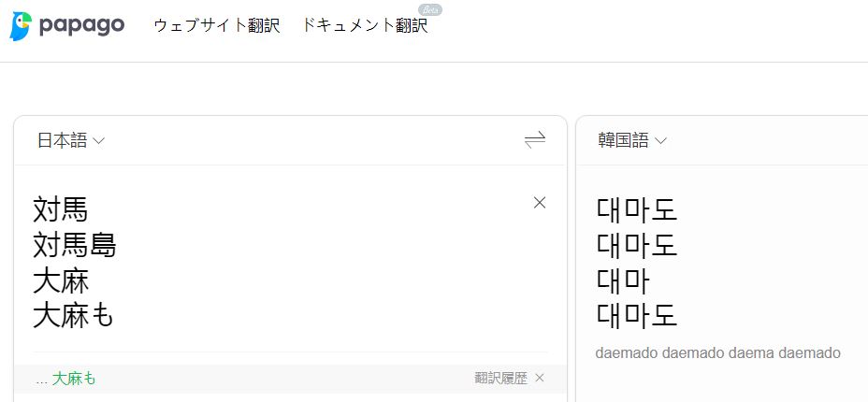Open the ウェブサイト翻訳 tab
The image size is (868, 402).
pyautogui.click(x=217, y=26)
